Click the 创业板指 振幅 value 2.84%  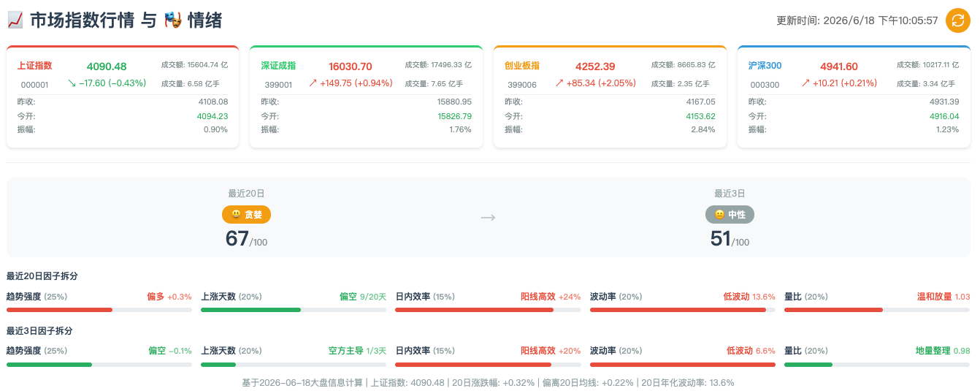703,129
